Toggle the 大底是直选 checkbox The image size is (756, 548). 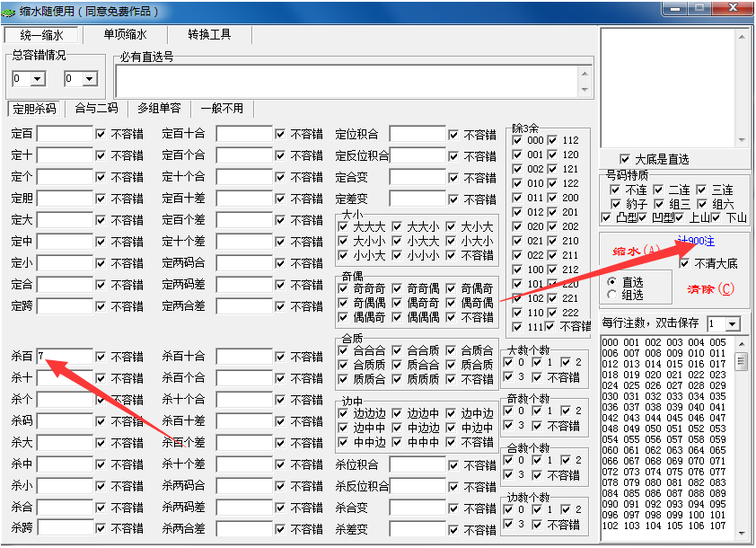pyautogui.click(x=626, y=159)
